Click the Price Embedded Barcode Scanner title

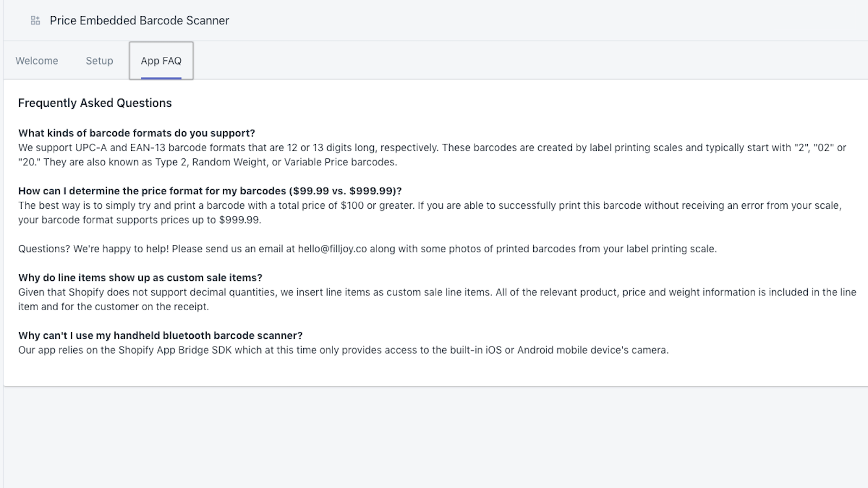point(139,21)
